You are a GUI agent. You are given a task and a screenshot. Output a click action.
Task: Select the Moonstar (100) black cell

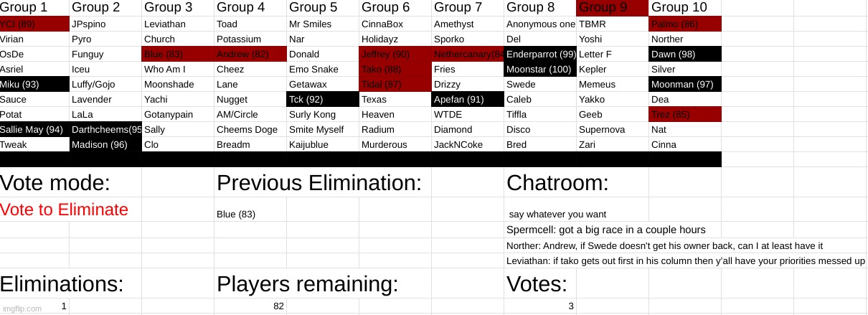point(540,70)
